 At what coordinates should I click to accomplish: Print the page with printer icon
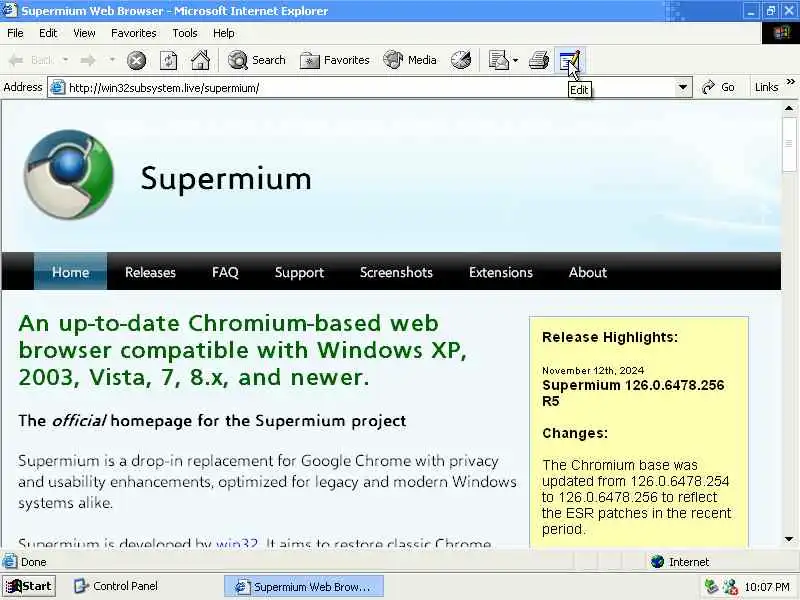coord(539,60)
